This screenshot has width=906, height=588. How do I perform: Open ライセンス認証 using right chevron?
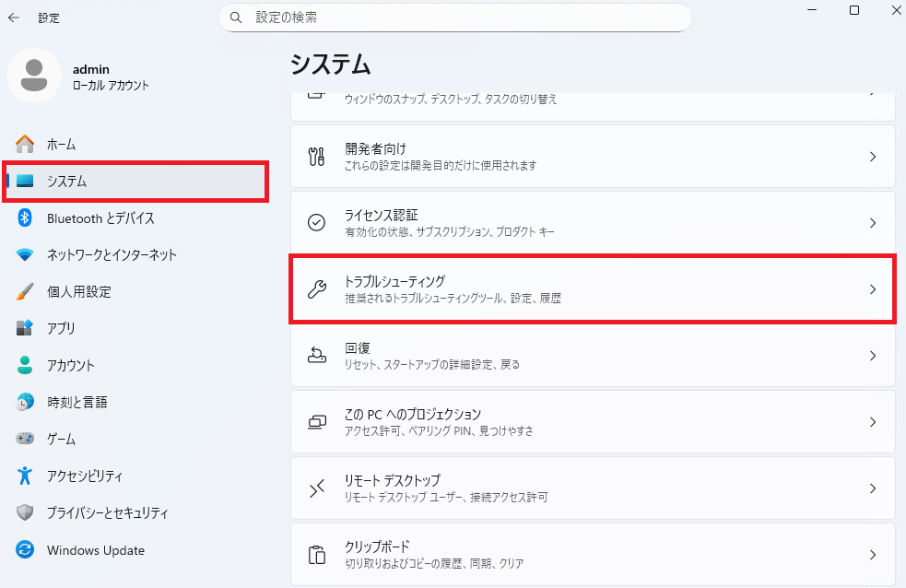point(873,223)
